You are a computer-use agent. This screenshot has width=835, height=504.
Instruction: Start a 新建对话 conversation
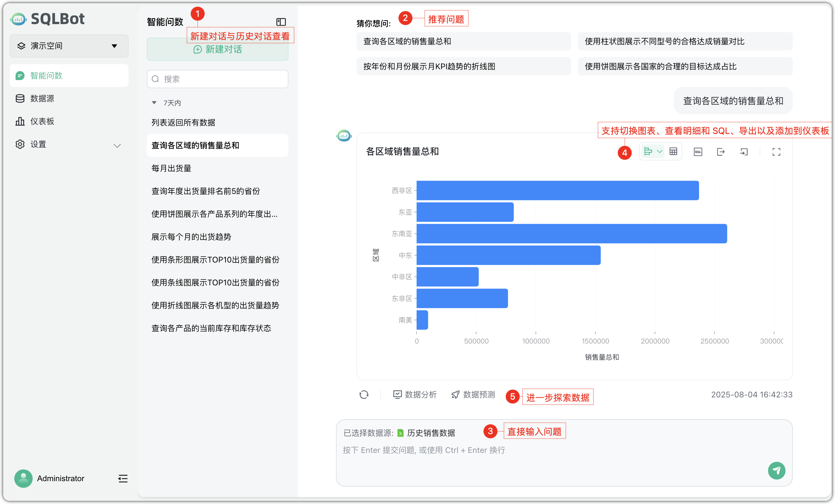[x=217, y=50]
